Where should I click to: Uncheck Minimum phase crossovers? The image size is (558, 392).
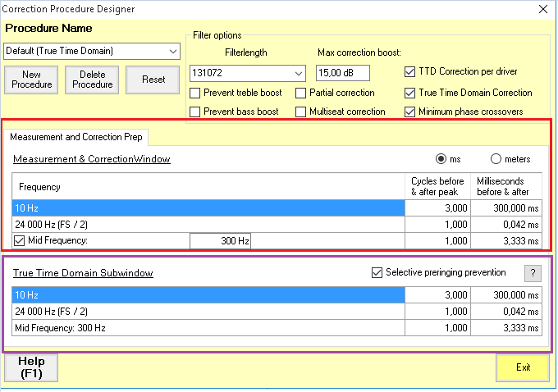click(x=410, y=112)
